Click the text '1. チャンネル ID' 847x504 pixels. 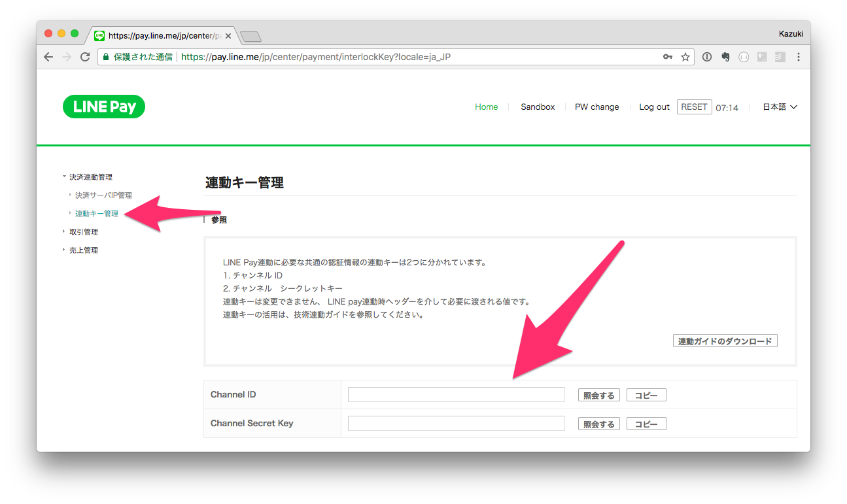click(252, 275)
